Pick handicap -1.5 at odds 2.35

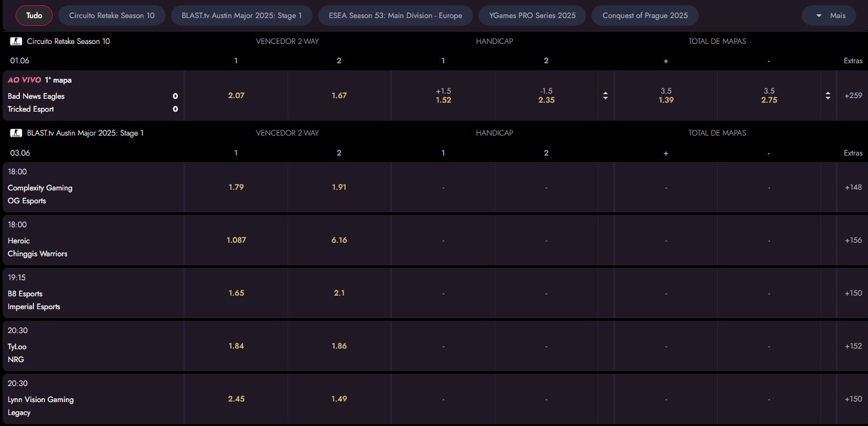[x=546, y=96]
